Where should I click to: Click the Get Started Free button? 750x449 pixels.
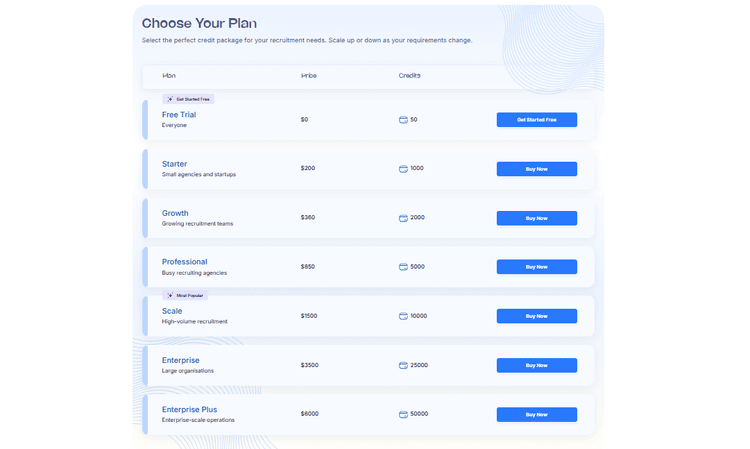[x=537, y=120]
